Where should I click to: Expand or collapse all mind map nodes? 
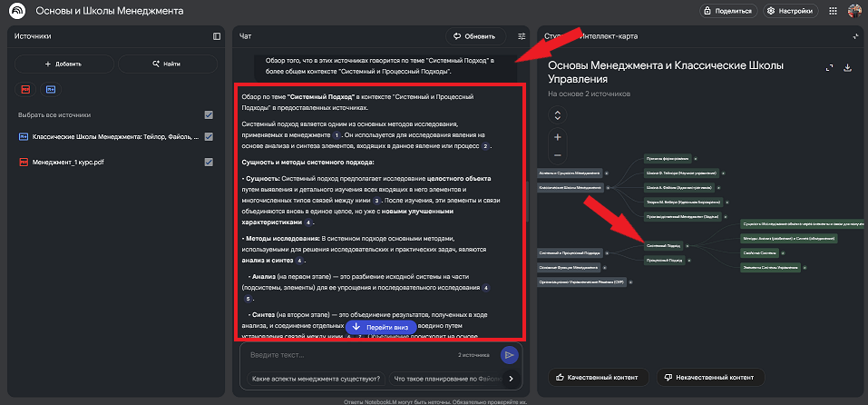coord(557,114)
